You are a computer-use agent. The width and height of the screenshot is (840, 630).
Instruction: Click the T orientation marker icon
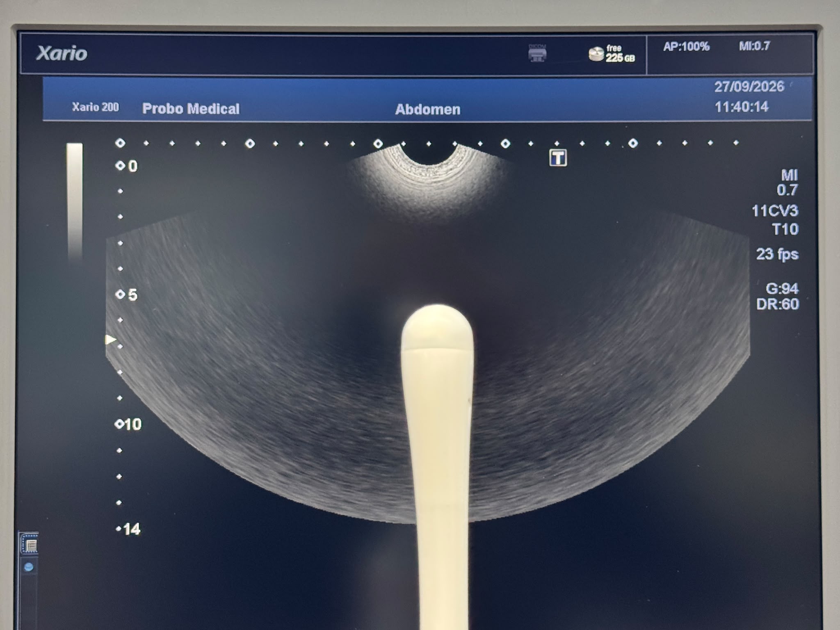point(558,158)
